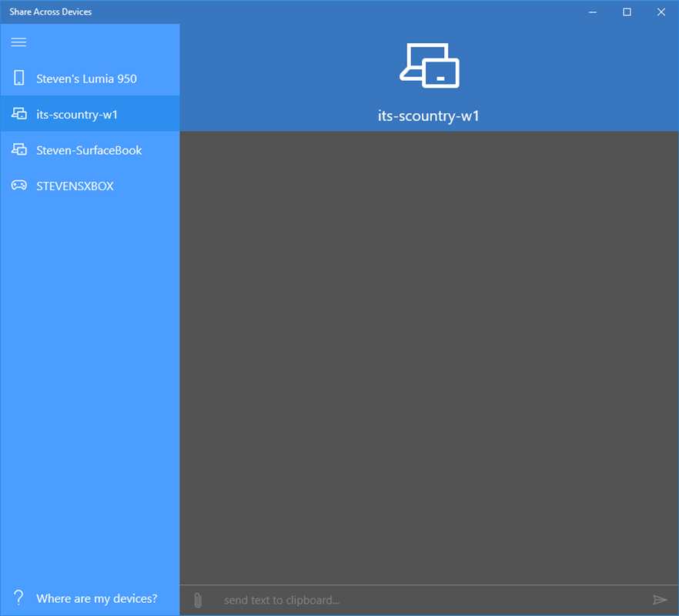Click the send arrow icon
Screen dimensions: 679x616
click(x=661, y=599)
